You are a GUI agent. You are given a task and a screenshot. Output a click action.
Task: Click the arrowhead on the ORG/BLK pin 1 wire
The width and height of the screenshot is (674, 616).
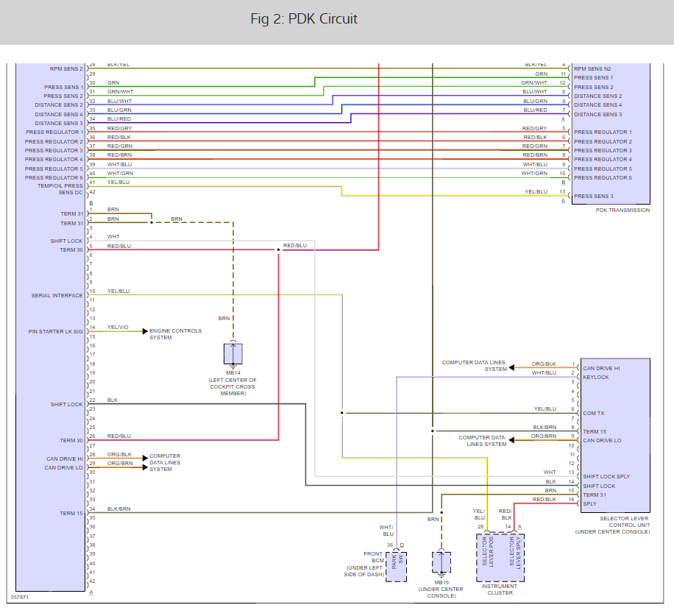click(x=511, y=367)
